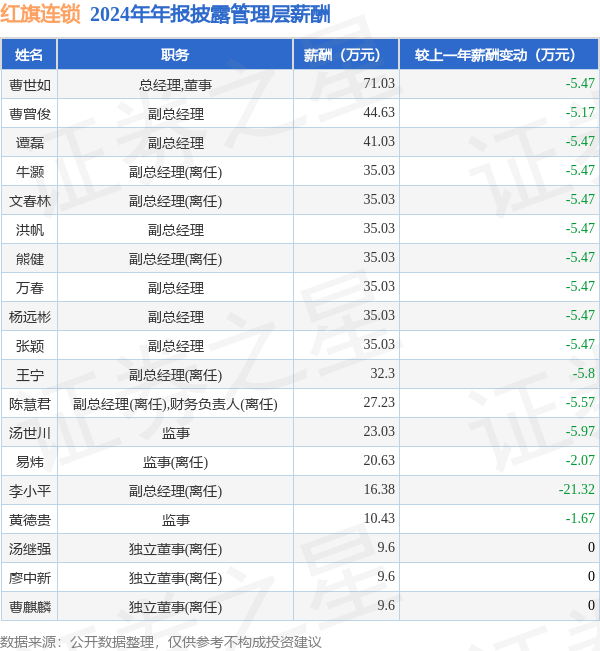Select the name 王宁
This screenshot has height=651, width=600.
coord(30,375)
